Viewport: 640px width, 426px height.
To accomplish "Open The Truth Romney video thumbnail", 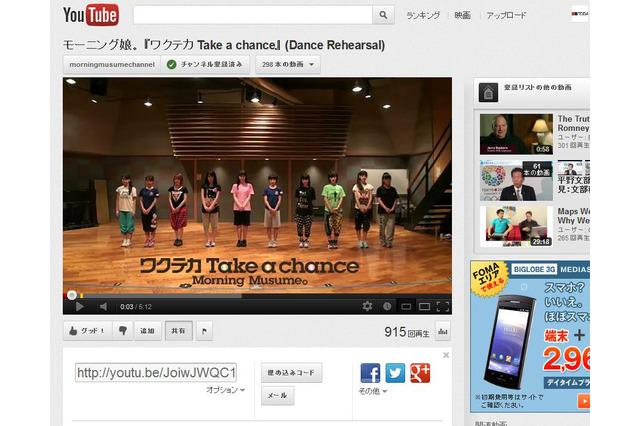I will point(516,134).
